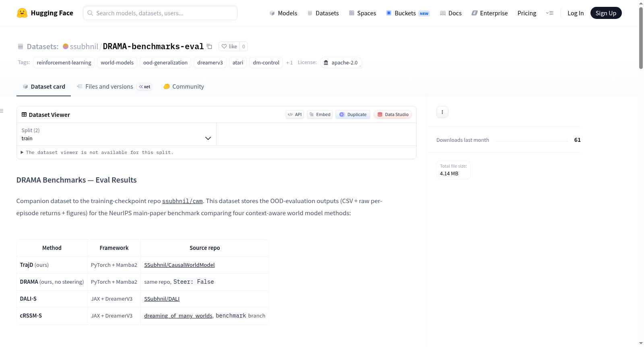644x347 pixels.
Task: Switch to Files and versions tab
Action: pyautogui.click(x=114, y=87)
